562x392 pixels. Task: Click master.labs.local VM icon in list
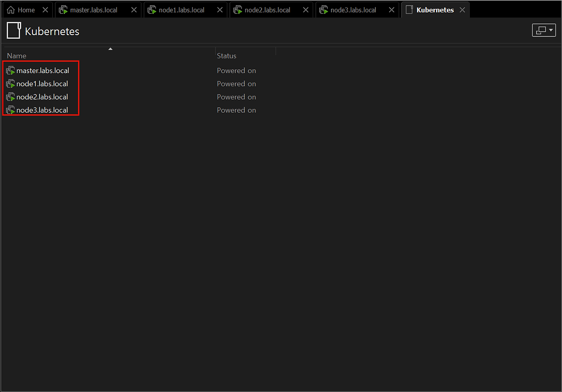11,71
